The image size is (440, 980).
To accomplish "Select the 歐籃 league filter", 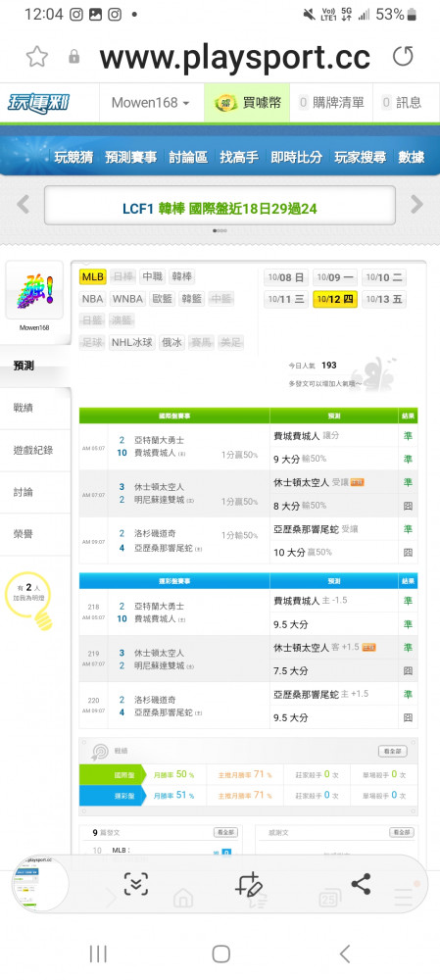I will coord(162,299).
